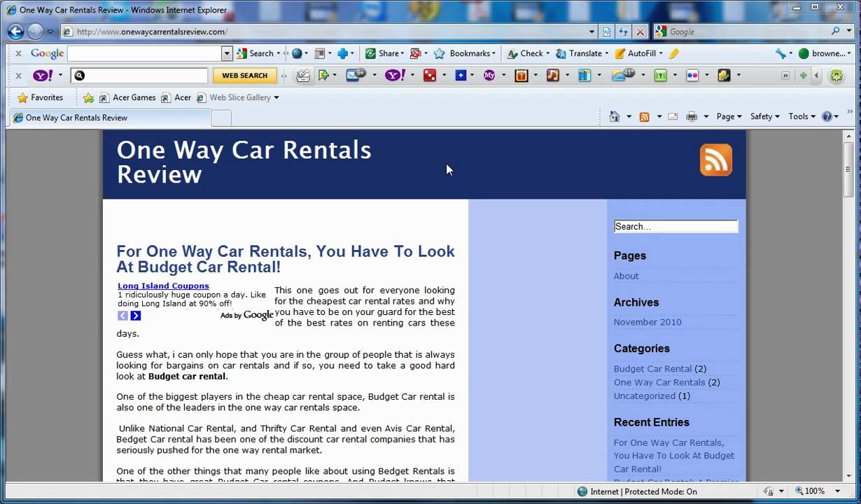Screen dimensions: 861x504
Task: Open the Print button dropdown arrow
Action: [706, 117]
